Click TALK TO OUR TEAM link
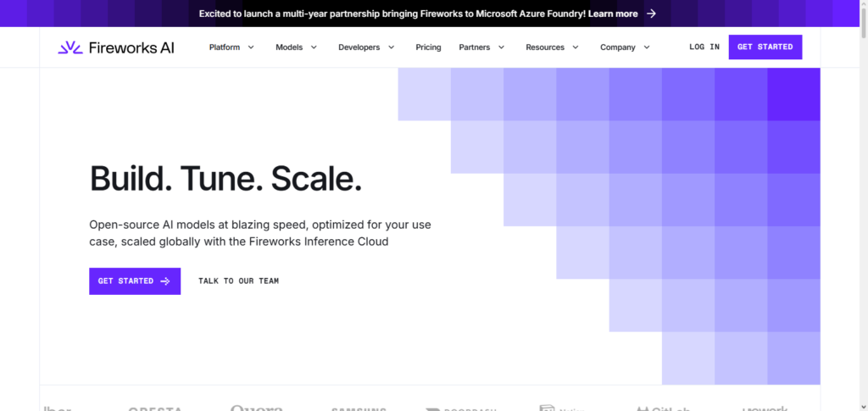This screenshot has height=411, width=868. 238,281
